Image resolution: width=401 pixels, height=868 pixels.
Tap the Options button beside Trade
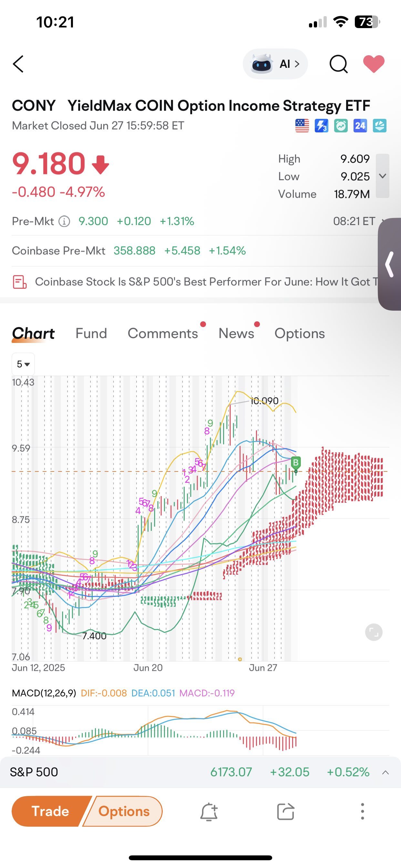pos(124,811)
